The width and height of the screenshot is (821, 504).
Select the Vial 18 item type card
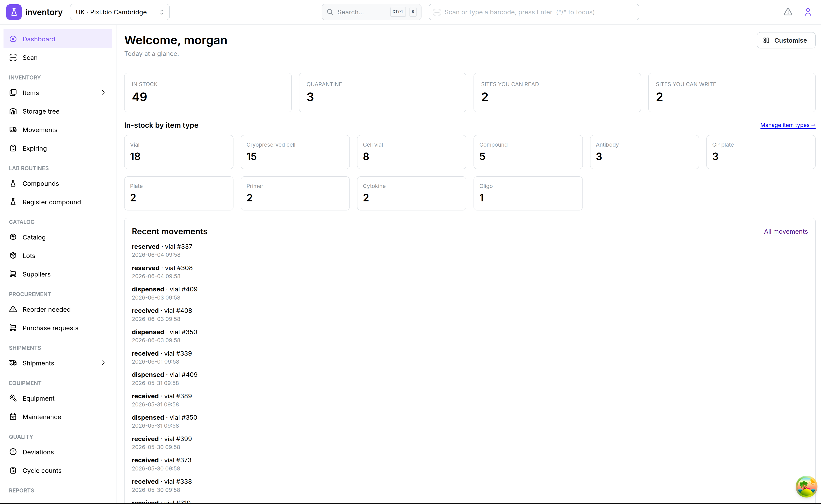point(179,152)
